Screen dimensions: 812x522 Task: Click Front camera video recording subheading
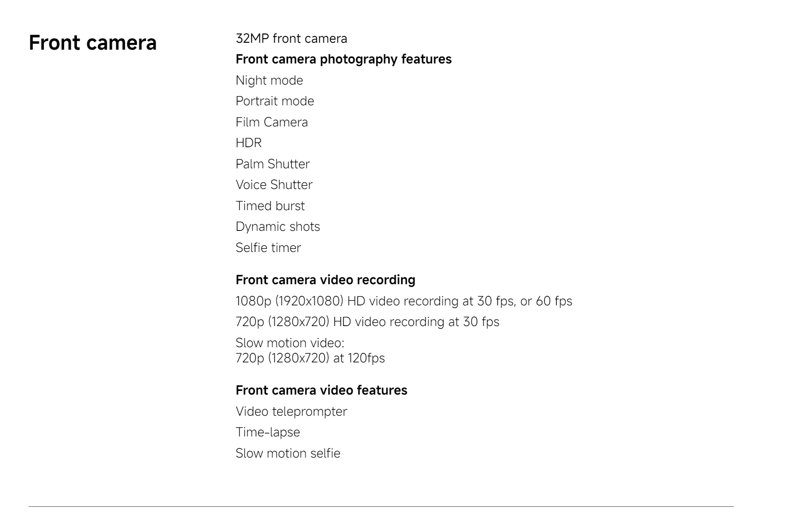[x=325, y=280]
